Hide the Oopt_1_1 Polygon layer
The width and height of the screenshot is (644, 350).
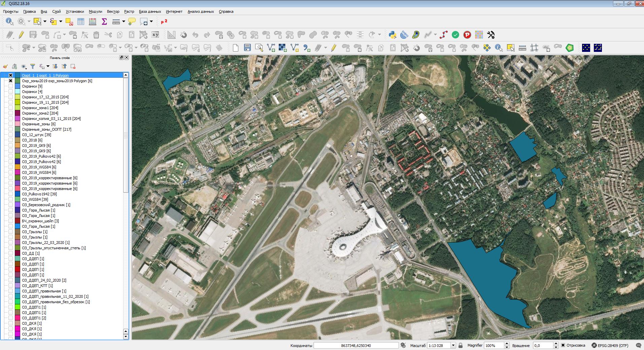point(11,75)
